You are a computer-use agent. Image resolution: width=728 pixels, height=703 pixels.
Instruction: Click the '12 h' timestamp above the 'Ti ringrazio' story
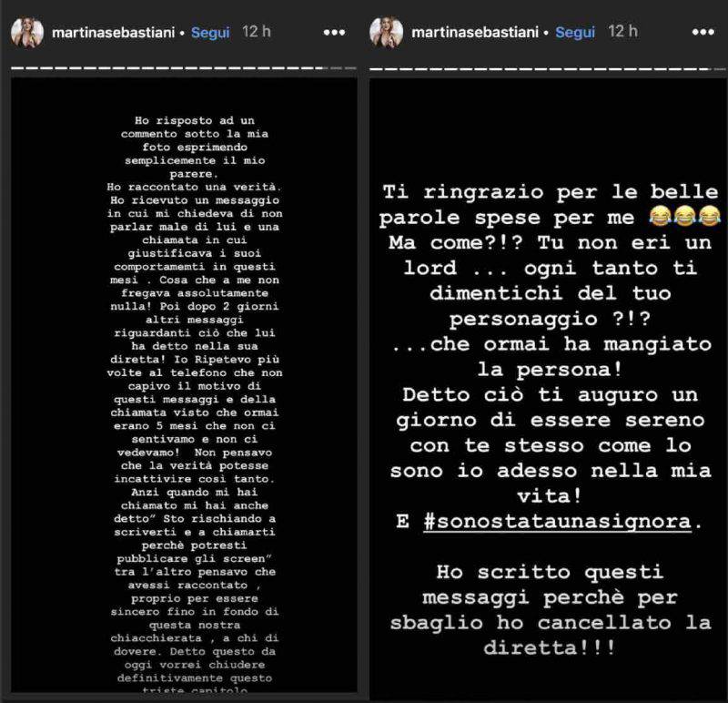(622, 32)
